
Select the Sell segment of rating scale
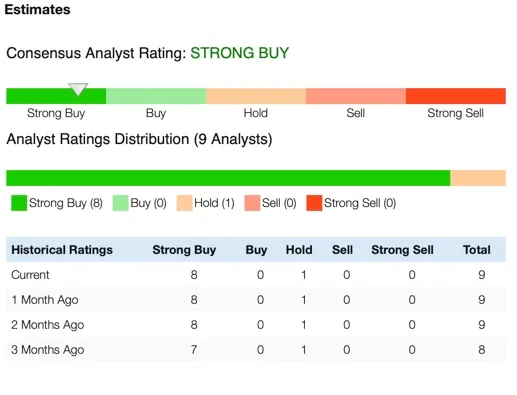pos(356,96)
